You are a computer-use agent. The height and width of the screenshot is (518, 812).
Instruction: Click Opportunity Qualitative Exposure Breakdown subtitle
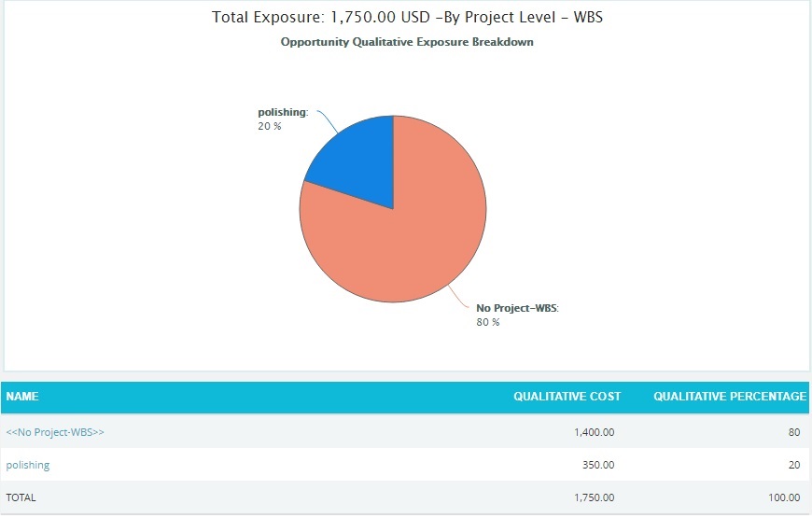[x=407, y=42]
